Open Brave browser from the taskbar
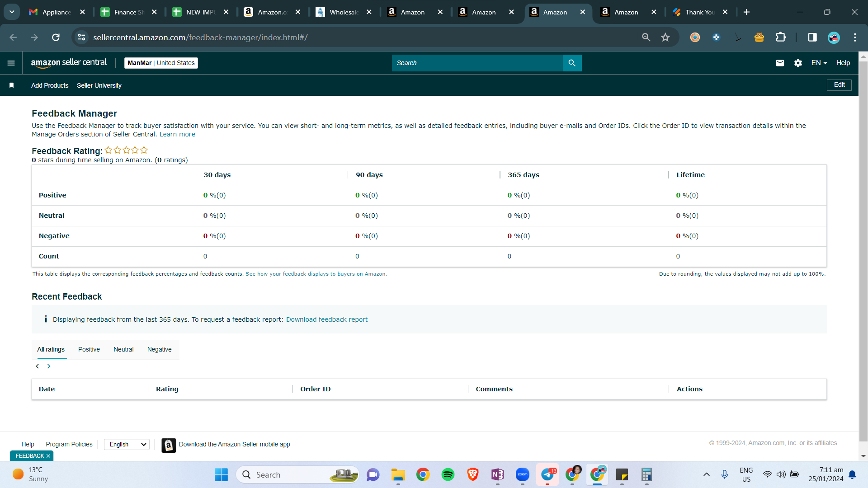868x488 pixels. (x=472, y=474)
